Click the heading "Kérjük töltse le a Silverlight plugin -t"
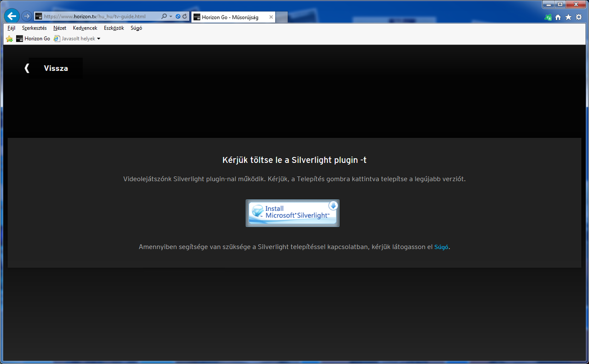The image size is (589, 364). (294, 160)
